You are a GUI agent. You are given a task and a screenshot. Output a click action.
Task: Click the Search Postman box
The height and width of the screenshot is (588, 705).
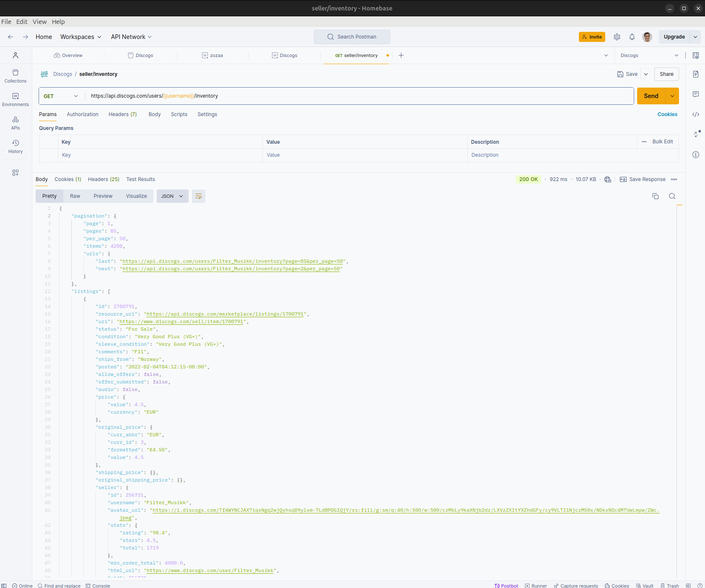click(x=352, y=37)
